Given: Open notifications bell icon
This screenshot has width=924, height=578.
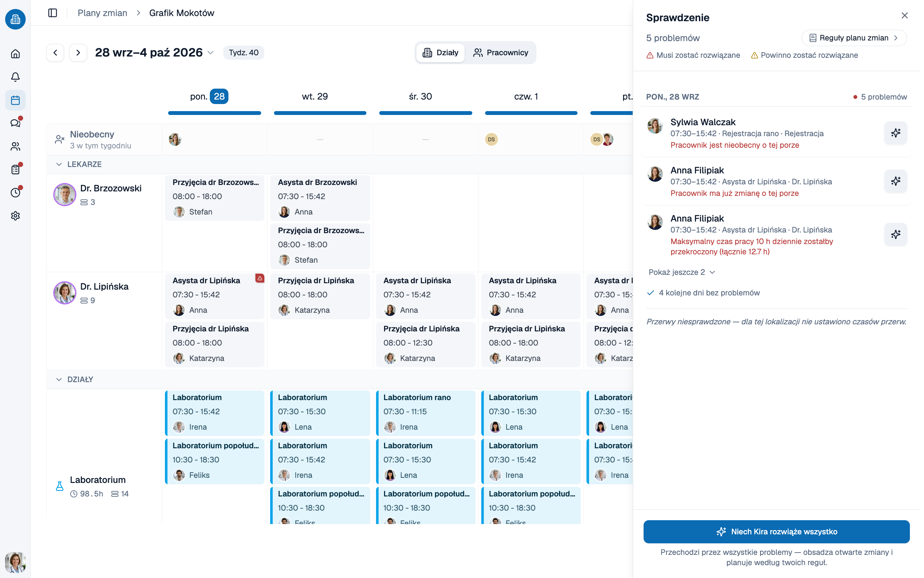Looking at the screenshot, I should [15, 77].
